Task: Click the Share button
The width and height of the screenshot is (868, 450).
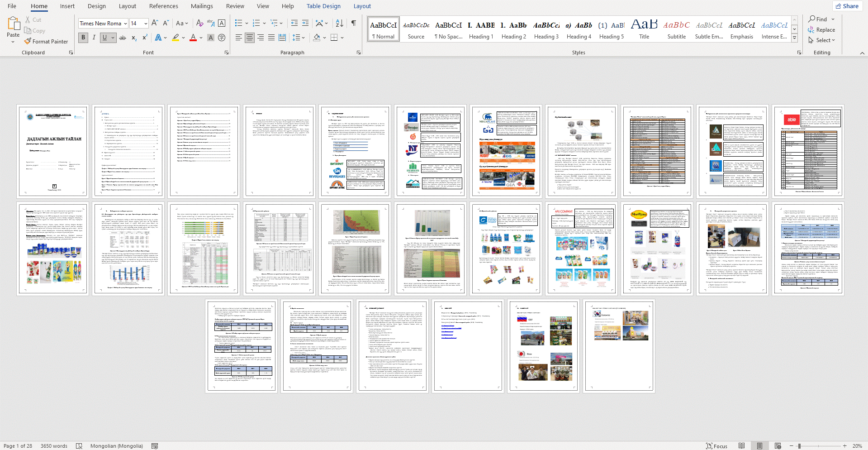Action: [847, 6]
